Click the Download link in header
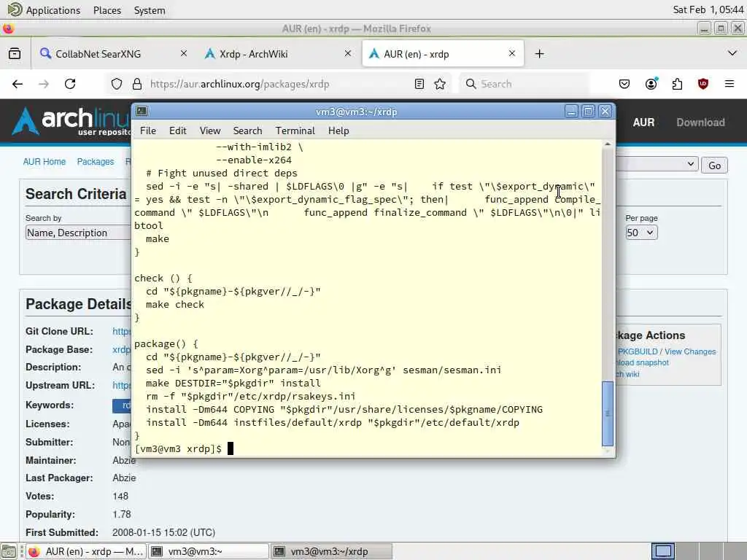The image size is (747, 560). point(700,122)
